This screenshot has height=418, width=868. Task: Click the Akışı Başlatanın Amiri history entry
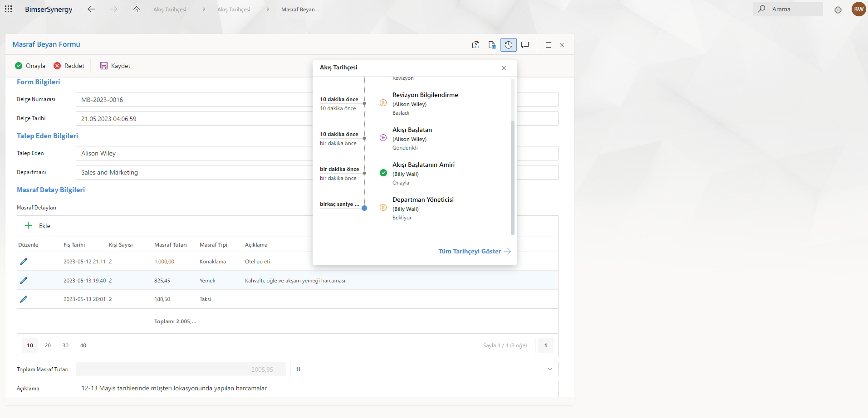click(423, 173)
